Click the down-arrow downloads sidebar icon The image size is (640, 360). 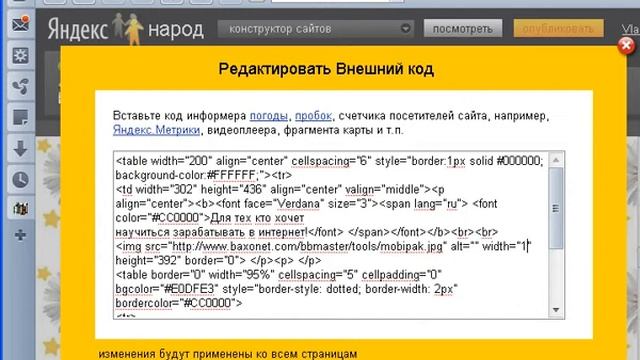20,149
